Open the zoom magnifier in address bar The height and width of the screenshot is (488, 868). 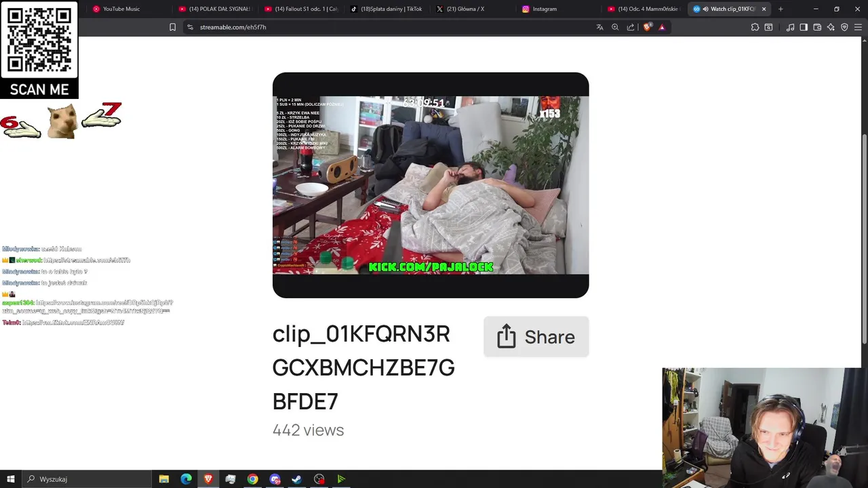click(615, 27)
